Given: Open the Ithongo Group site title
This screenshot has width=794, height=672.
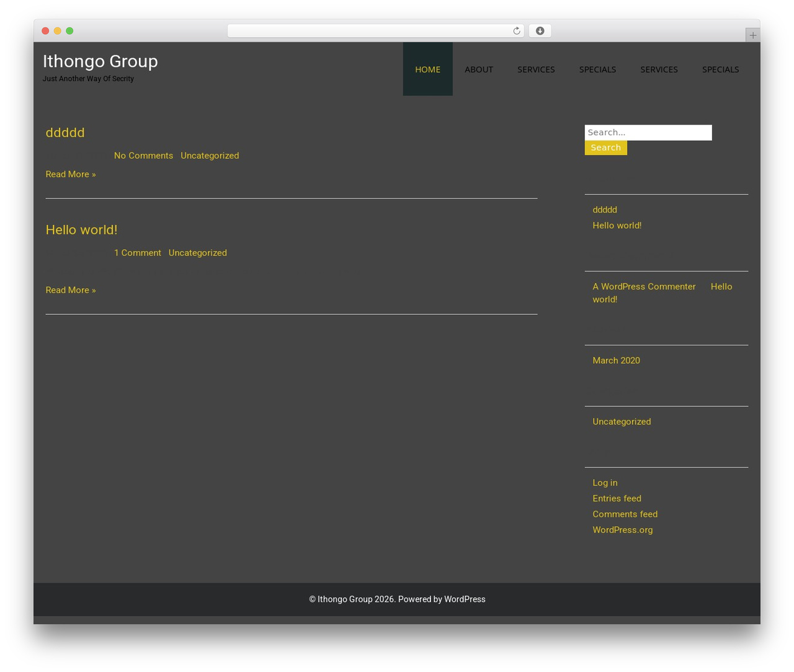Looking at the screenshot, I should (x=100, y=61).
